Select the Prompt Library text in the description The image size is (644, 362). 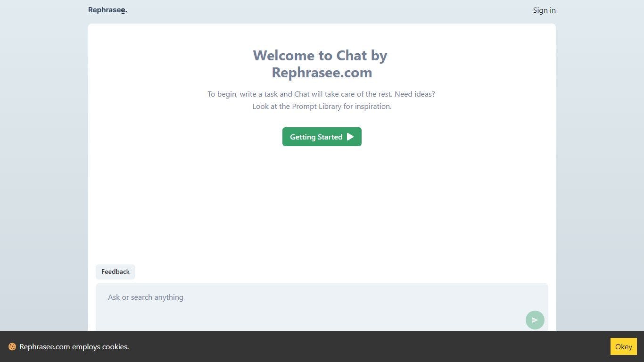(x=316, y=106)
